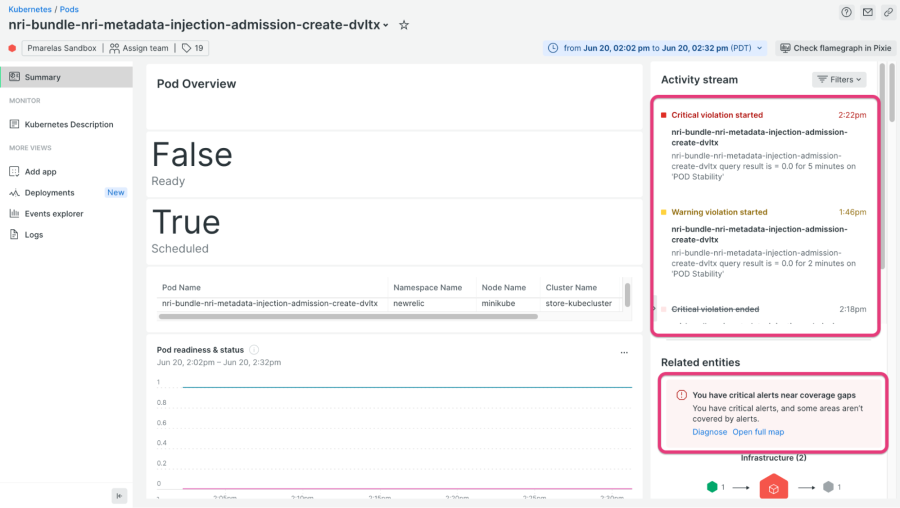The height and width of the screenshot is (508, 900).
Task: Favorite this pod with the star icon
Action: click(403, 25)
